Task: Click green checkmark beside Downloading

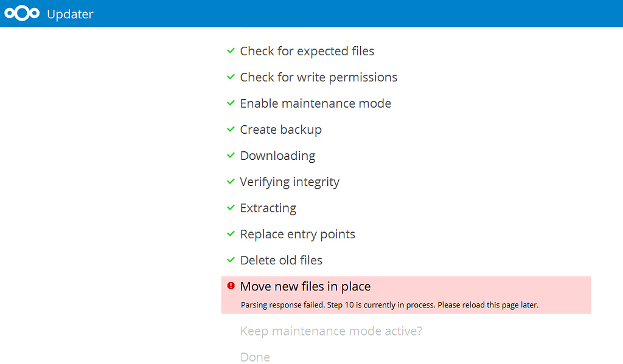Action: pyautogui.click(x=231, y=156)
